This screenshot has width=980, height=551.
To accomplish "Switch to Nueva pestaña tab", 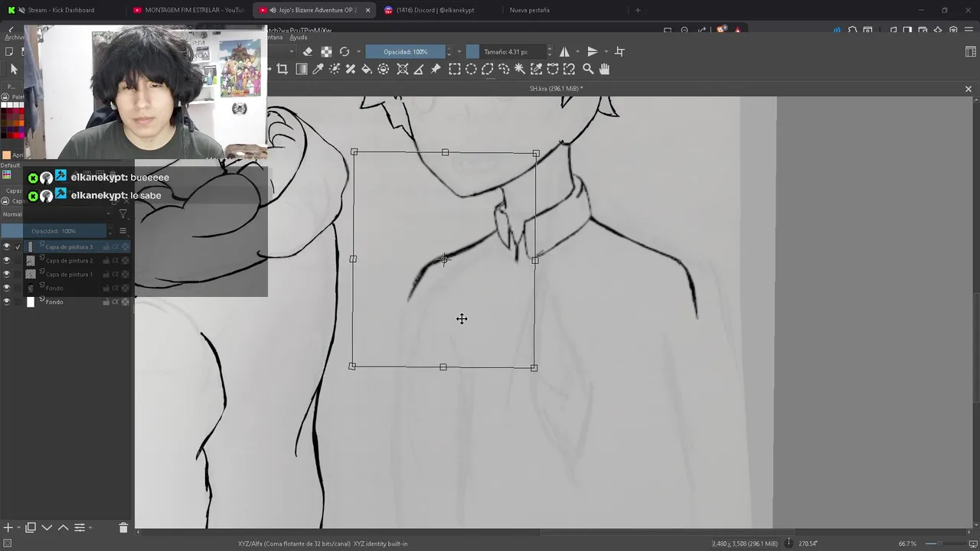I will coord(530,10).
